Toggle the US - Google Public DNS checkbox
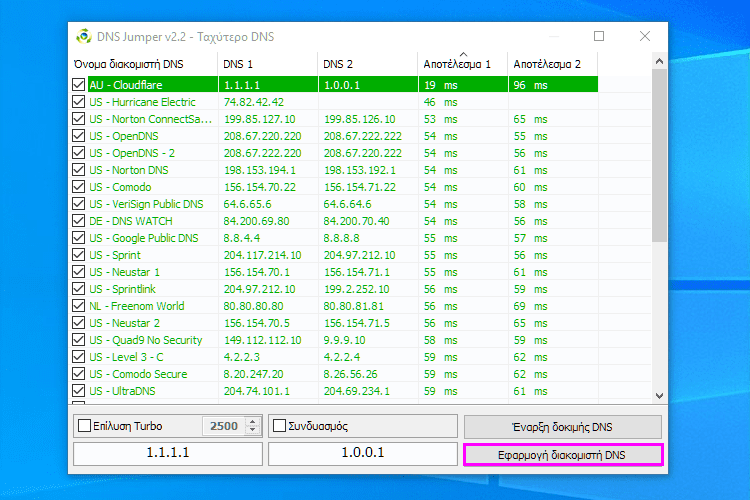This screenshot has width=750, height=500. point(78,238)
